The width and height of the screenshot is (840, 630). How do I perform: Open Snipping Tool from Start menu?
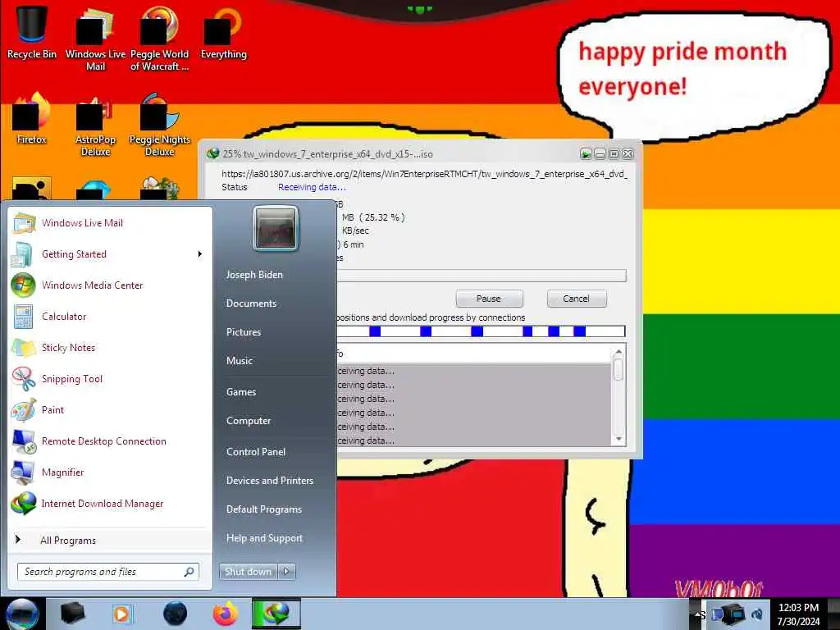(x=110, y=378)
